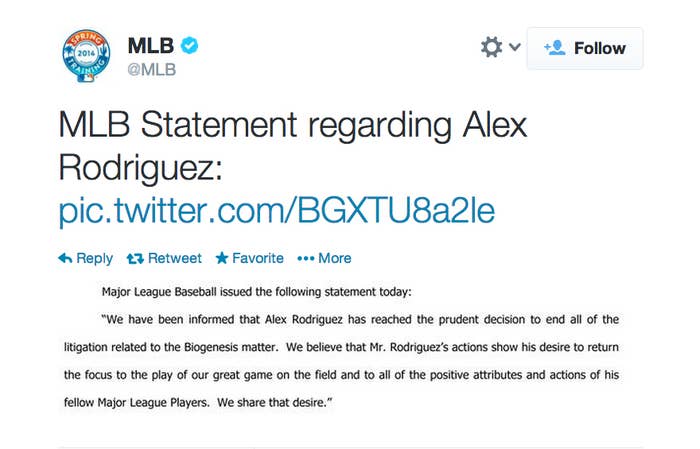
Task: Click the Favorite text label
Action: 258,258
